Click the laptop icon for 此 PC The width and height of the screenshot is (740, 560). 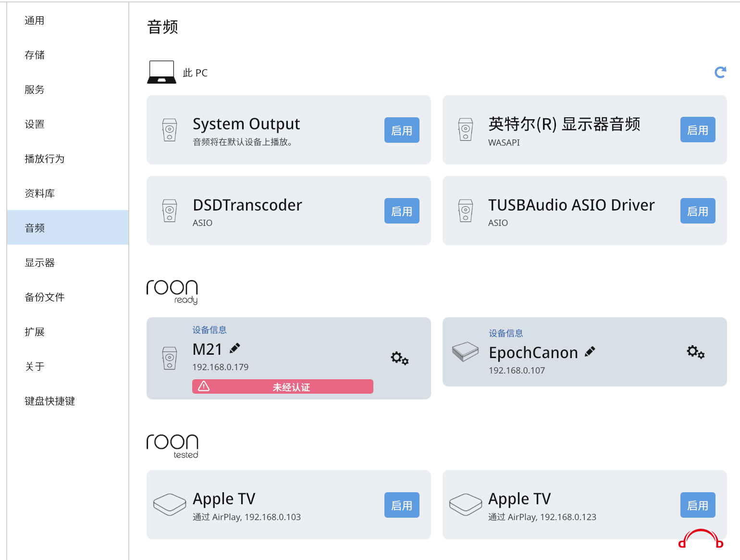(161, 72)
